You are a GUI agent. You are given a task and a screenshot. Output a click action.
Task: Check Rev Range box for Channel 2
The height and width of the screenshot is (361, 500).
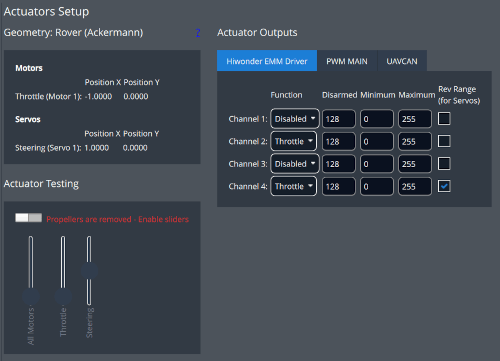point(444,141)
